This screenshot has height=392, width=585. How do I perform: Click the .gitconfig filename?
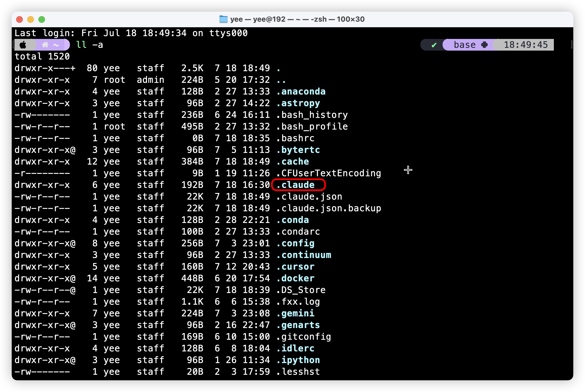click(x=303, y=337)
